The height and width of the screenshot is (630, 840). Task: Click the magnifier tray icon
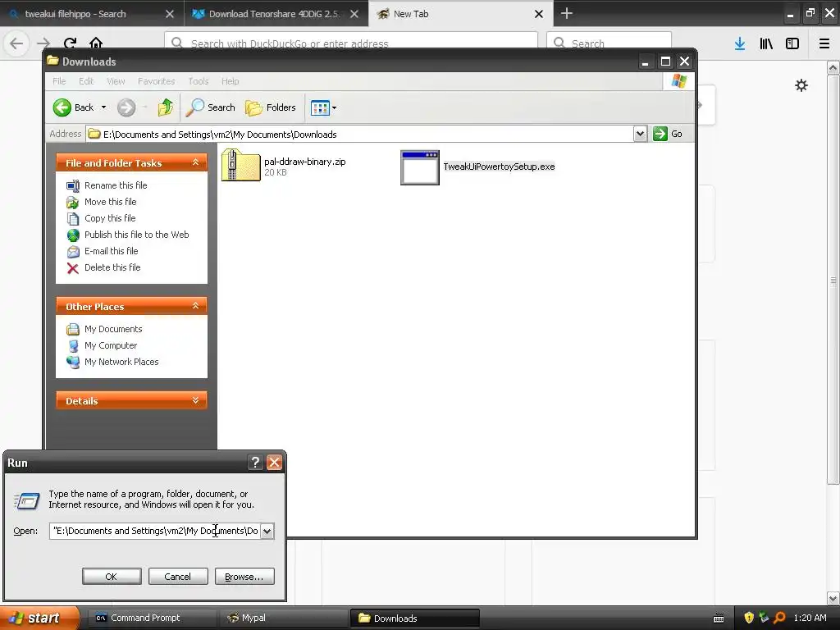[x=780, y=618]
